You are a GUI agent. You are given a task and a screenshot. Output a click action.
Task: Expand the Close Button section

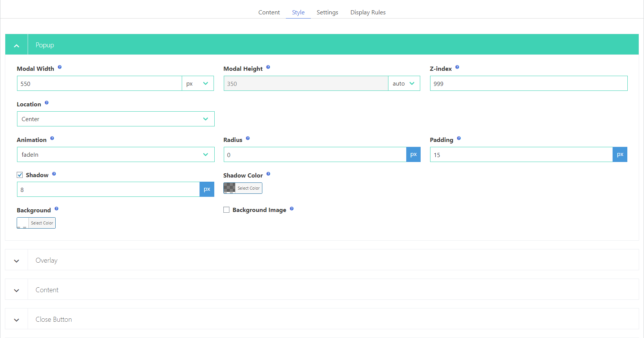pyautogui.click(x=17, y=319)
